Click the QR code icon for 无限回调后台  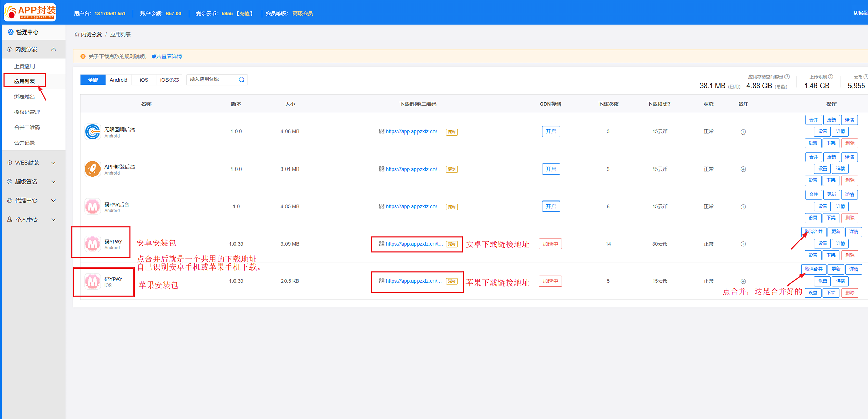[381, 131]
